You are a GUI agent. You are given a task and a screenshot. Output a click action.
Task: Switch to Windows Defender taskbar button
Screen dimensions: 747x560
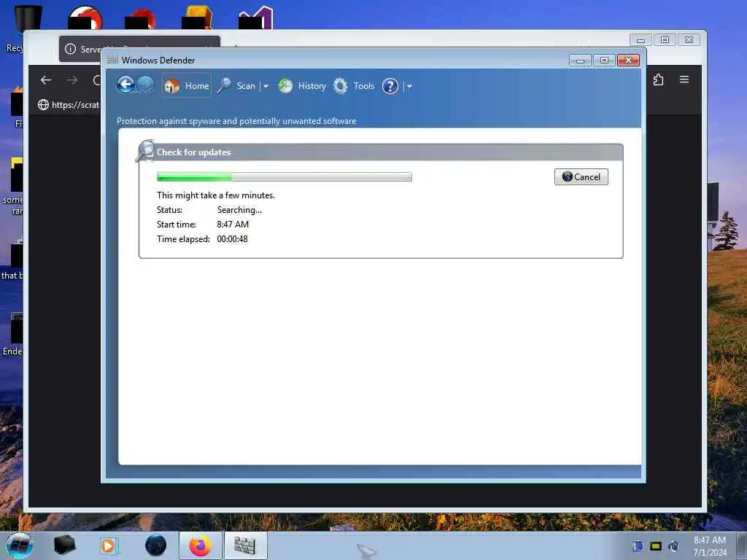click(x=245, y=545)
